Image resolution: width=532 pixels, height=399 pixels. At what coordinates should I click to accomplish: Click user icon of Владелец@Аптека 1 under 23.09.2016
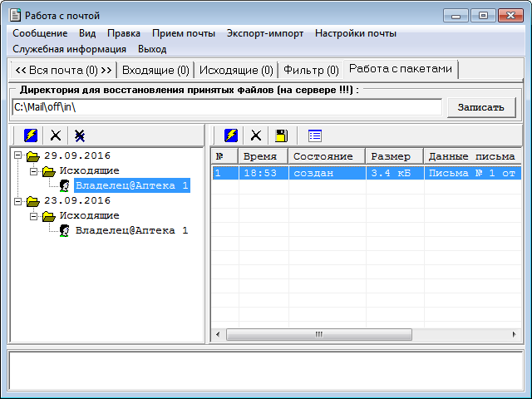click(x=65, y=231)
